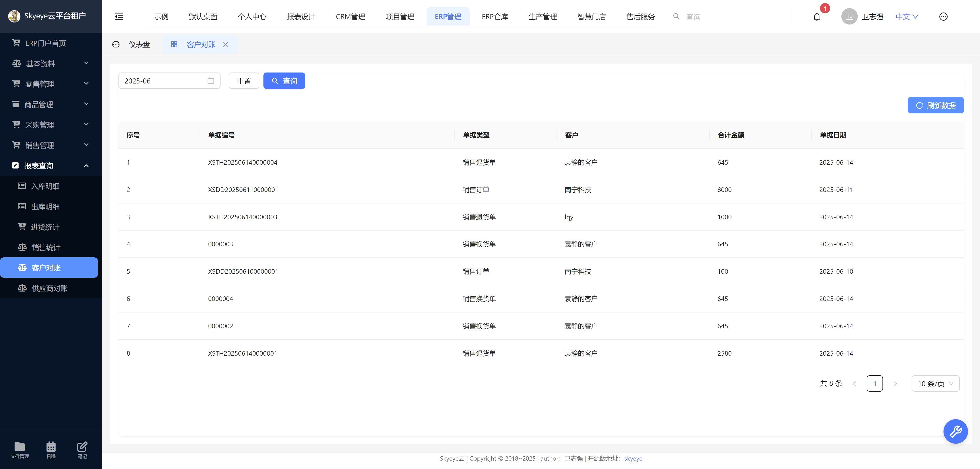The image size is (980, 469).
Task: Open 销售统计 in the sidebar
Action: pyautogui.click(x=51, y=247)
